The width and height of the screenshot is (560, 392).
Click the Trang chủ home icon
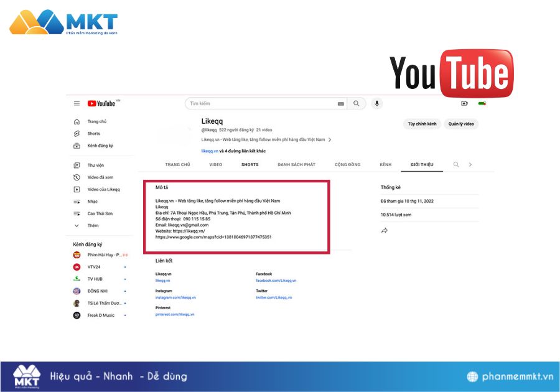click(77, 121)
